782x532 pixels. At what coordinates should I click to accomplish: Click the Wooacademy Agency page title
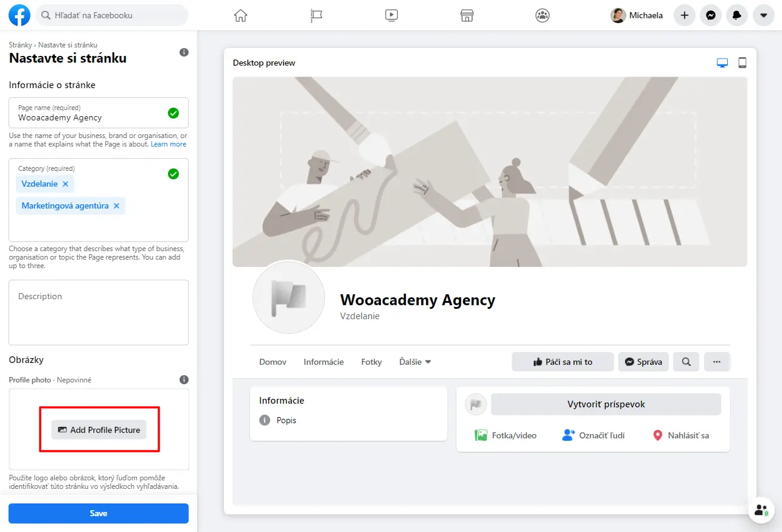(417, 300)
